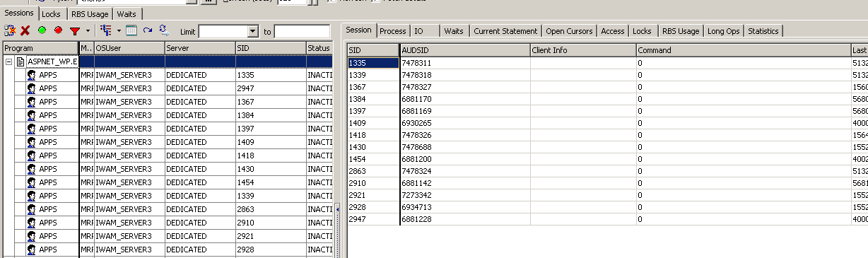Sort sessions by Server column header
The height and width of the screenshot is (258, 868).
(x=200, y=48)
